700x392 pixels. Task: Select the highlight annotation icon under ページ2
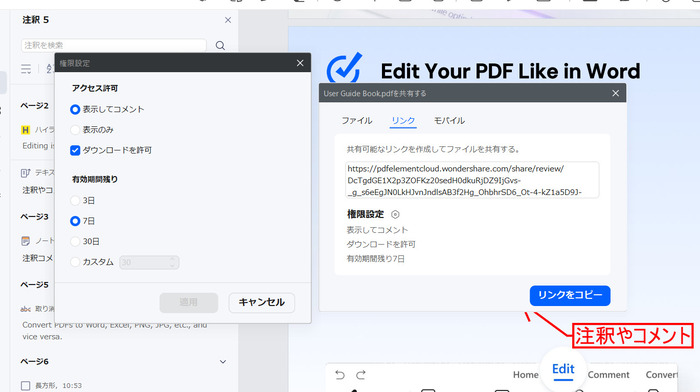(x=25, y=130)
